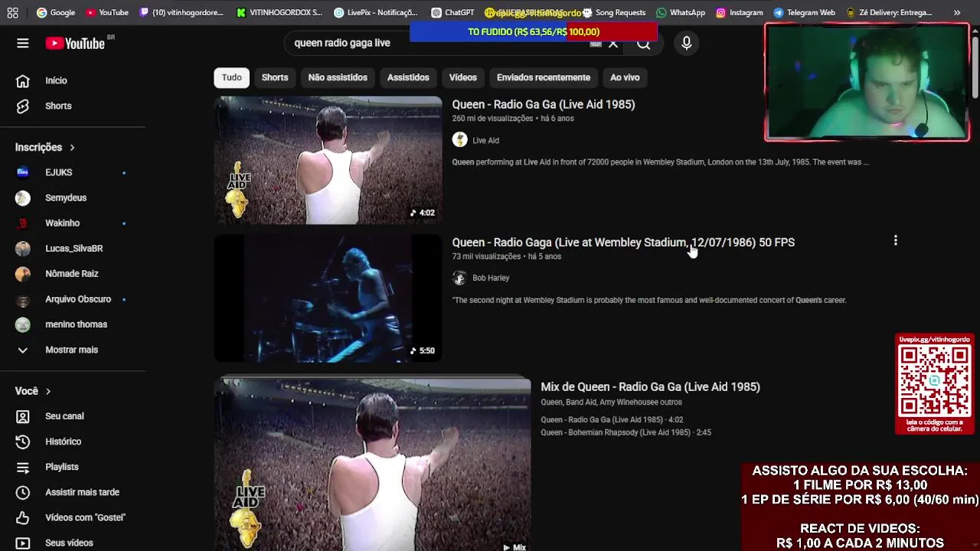This screenshot has height=551, width=980.
Task: Open the Telegram Web bookmark
Action: tap(804, 12)
